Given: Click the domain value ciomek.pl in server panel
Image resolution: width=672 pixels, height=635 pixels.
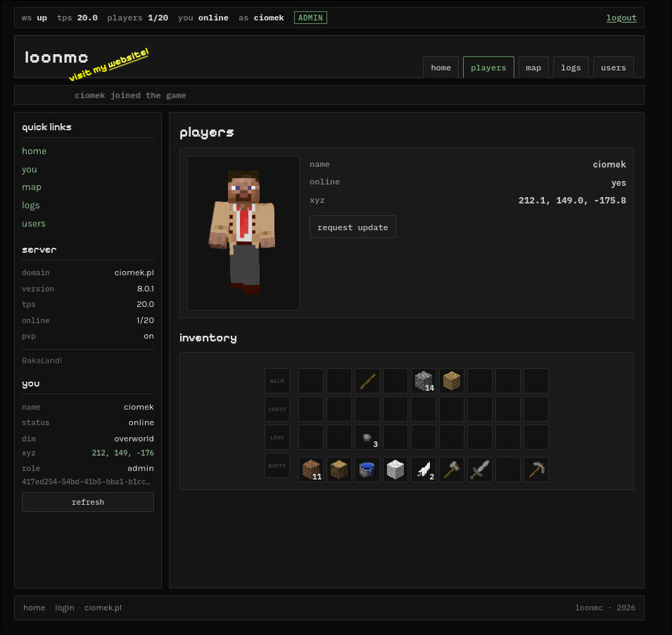Looking at the screenshot, I should 134,272.
